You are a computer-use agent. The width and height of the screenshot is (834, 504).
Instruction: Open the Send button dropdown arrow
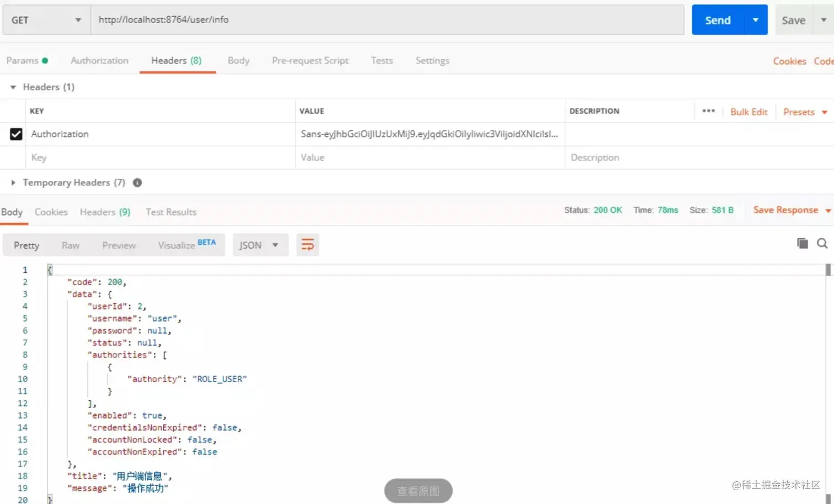(755, 20)
